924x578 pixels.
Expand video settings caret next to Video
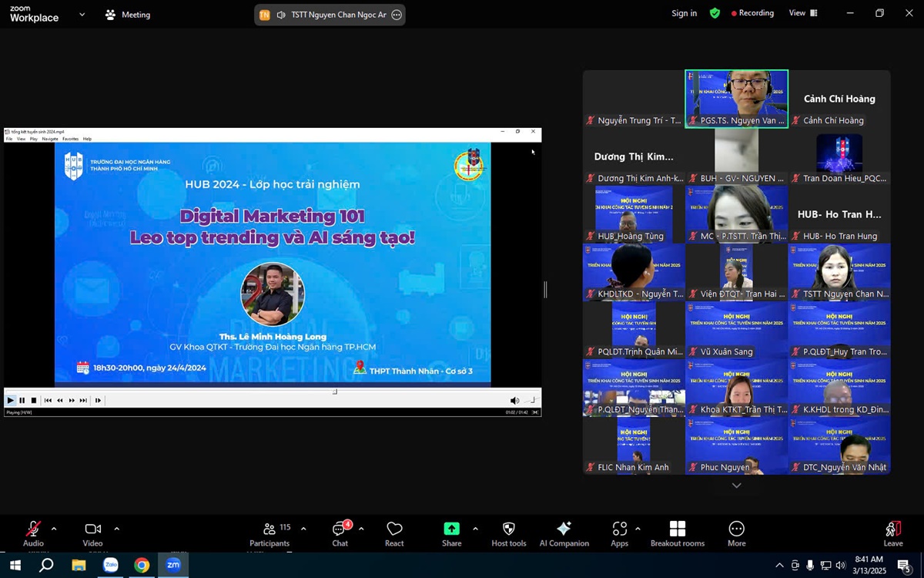116,529
